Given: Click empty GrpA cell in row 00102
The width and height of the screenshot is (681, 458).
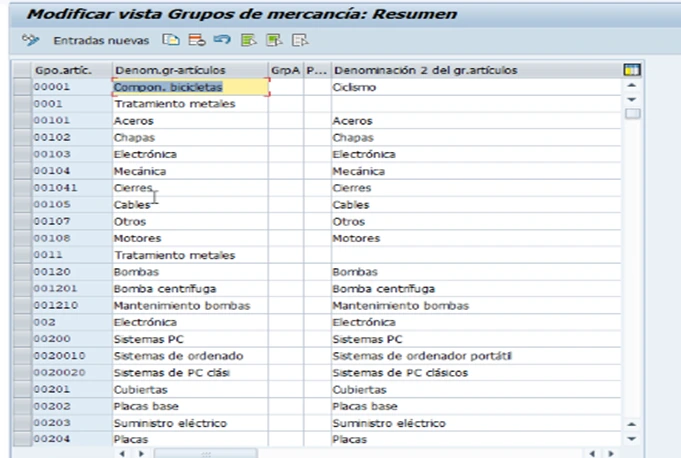Looking at the screenshot, I should (x=286, y=138).
